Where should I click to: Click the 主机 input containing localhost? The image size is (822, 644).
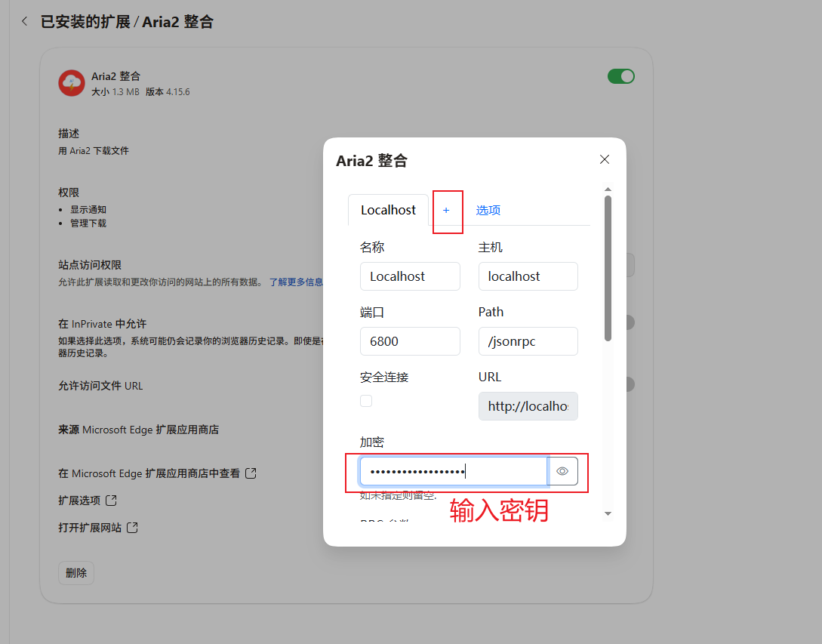(x=528, y=276)
